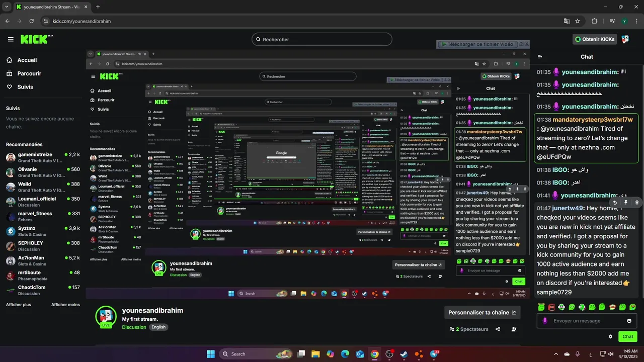The width and height of the screenshot is (644, 362).
Task: Click Personnaliser ta chaîne button
Action: coord(482,312)
